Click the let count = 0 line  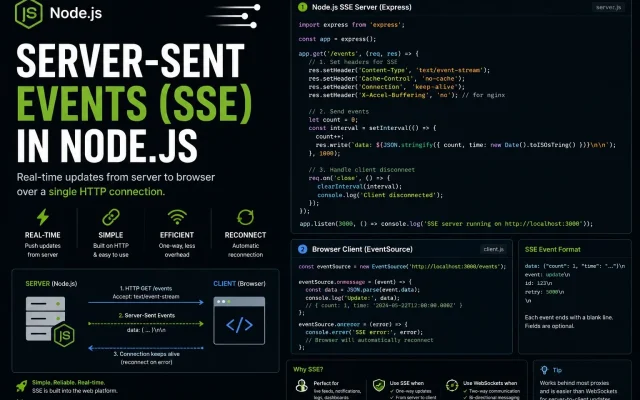click(x=333, y=120)
